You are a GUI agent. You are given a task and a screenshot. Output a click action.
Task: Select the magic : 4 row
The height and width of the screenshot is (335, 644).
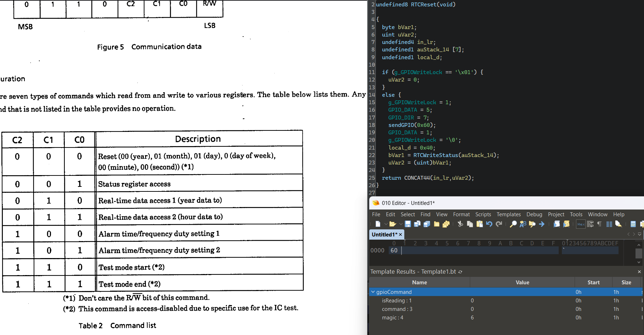506,318
